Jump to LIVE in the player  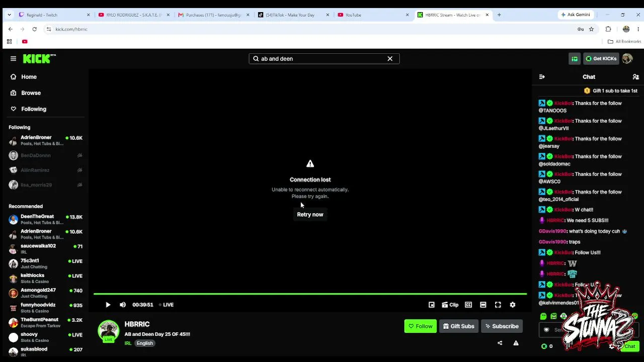tap(166, 305)
